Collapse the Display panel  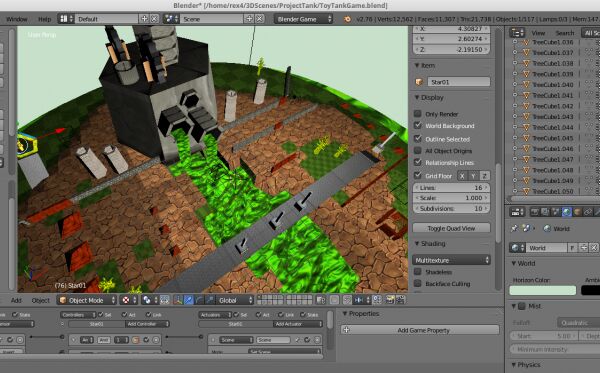[x=417, y=98]
